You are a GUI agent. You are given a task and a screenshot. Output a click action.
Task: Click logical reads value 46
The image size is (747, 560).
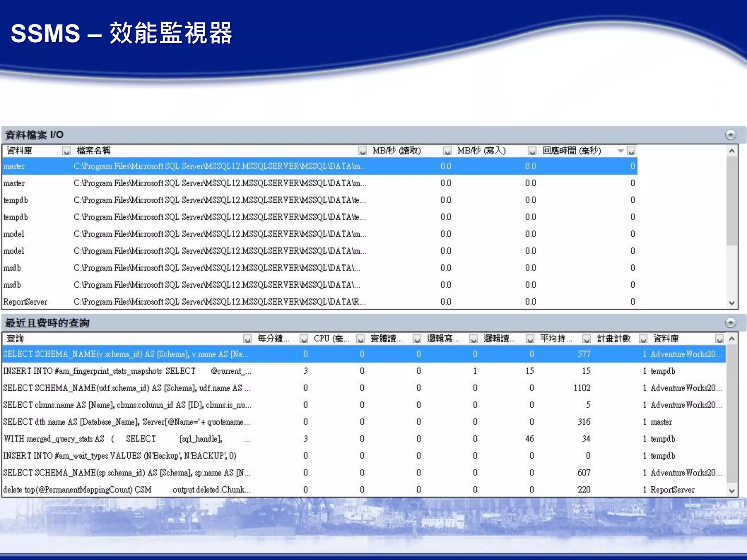(530, 439)
